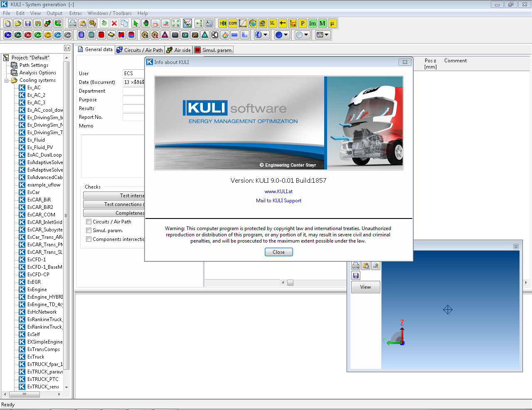This screenshot has height=410, width=532.
Task: Open the File menu
Action: (7, 13)
